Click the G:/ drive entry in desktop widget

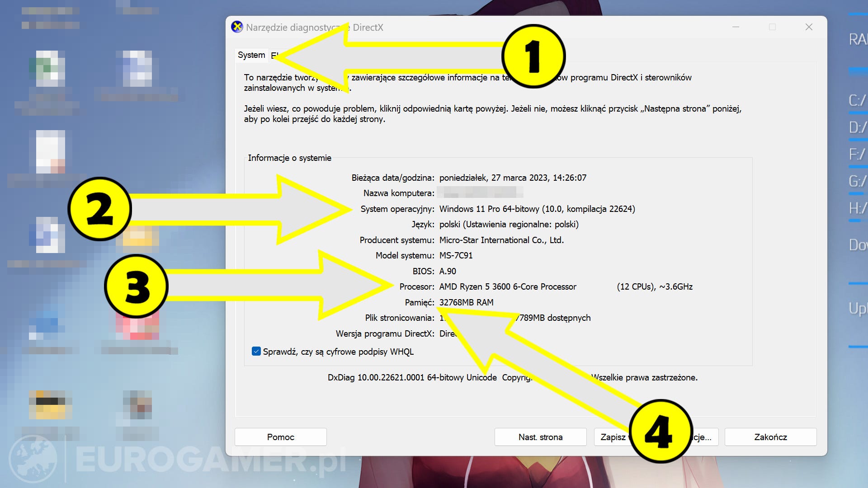(858, 181)
